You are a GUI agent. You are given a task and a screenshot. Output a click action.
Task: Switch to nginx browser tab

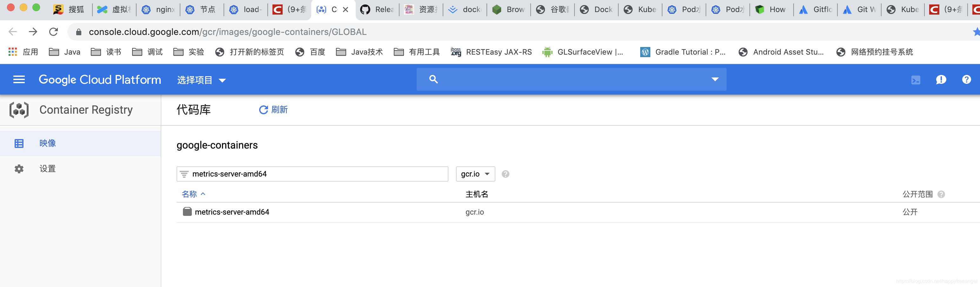pyautogui.click(x=158, y=10)
